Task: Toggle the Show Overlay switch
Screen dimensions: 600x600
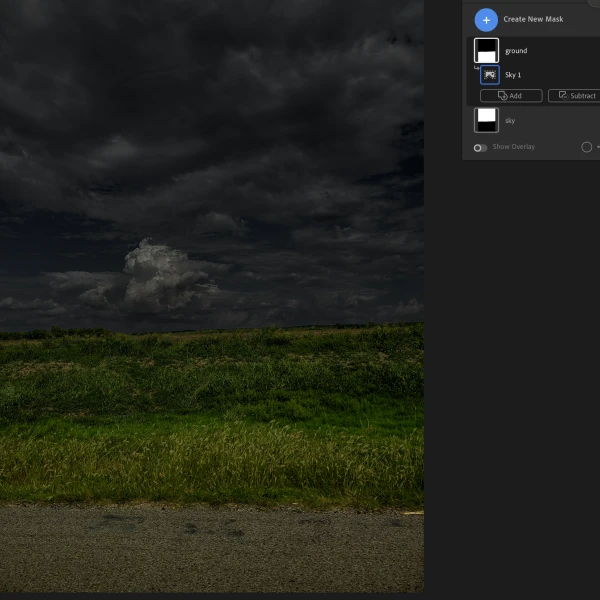Action: click(480, 148)
